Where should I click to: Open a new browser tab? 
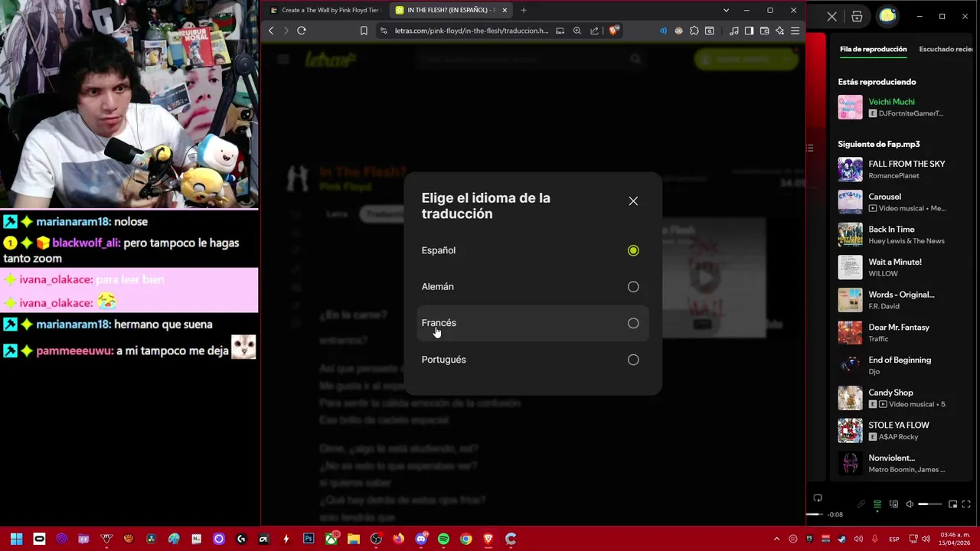(524, 10)
